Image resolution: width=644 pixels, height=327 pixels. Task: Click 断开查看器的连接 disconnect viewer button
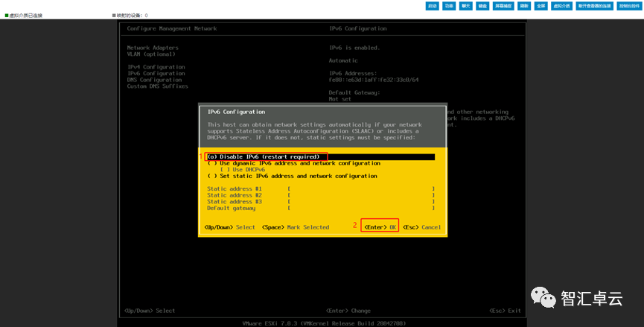tap(595, 6)
